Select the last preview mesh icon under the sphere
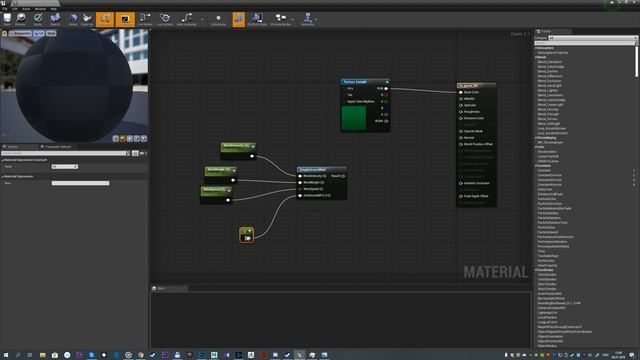 [x=143, y=139]
